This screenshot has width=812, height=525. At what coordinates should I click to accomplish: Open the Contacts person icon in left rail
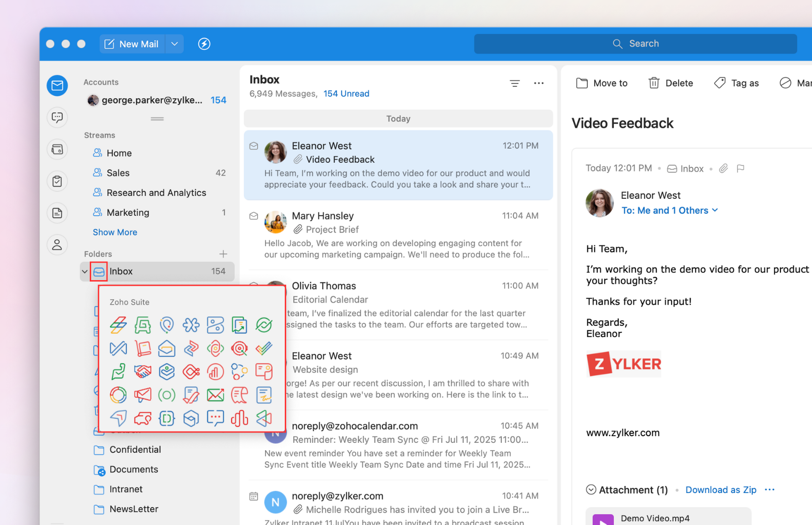pos(57,245)
